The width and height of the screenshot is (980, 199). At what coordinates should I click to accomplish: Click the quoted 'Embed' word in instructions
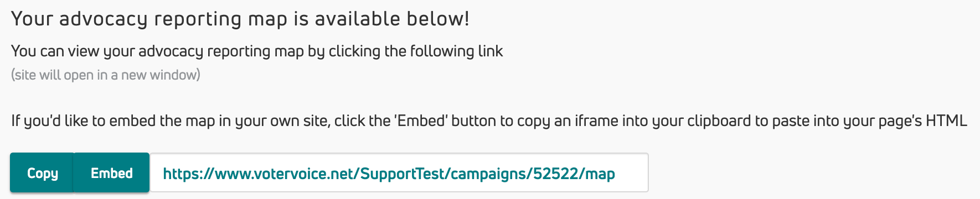(x=421, y=121)
